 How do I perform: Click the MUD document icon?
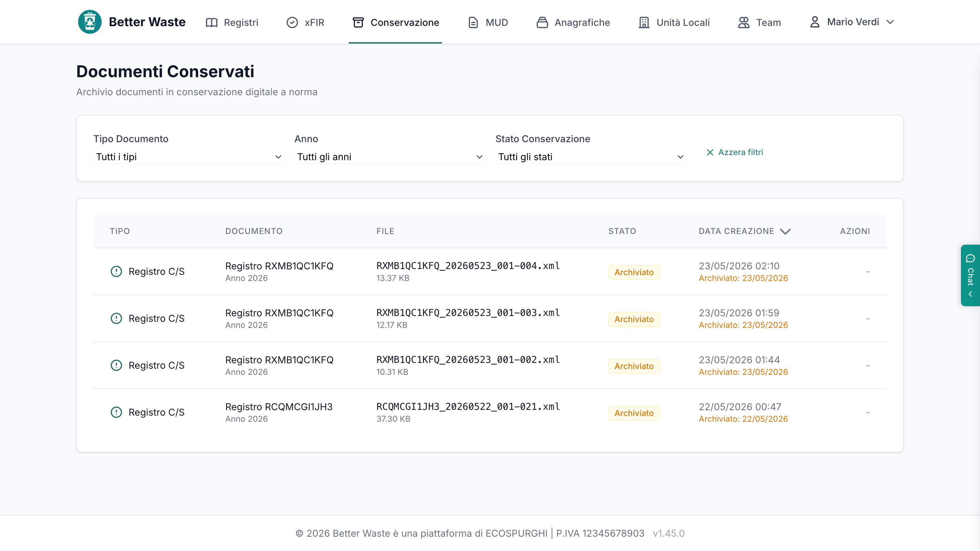click(473, 22)
